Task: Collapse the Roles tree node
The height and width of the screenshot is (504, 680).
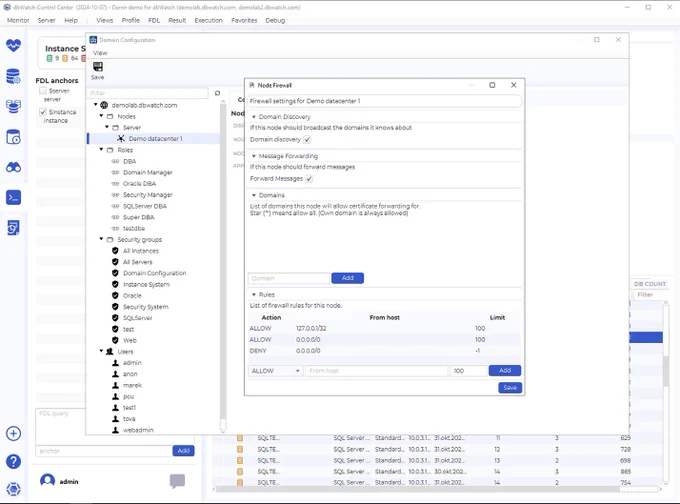Action: coord(101,150)
